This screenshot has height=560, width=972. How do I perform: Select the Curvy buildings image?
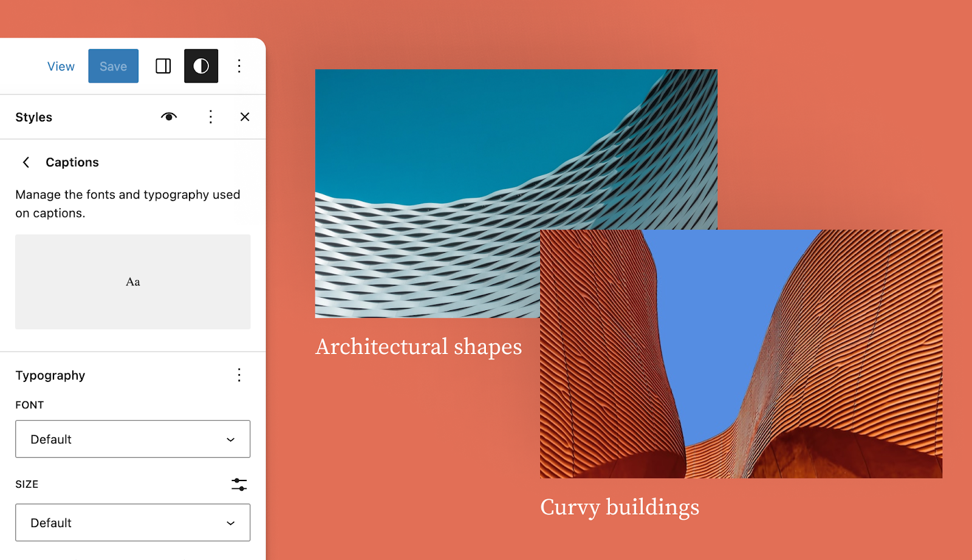click(741, 353)
